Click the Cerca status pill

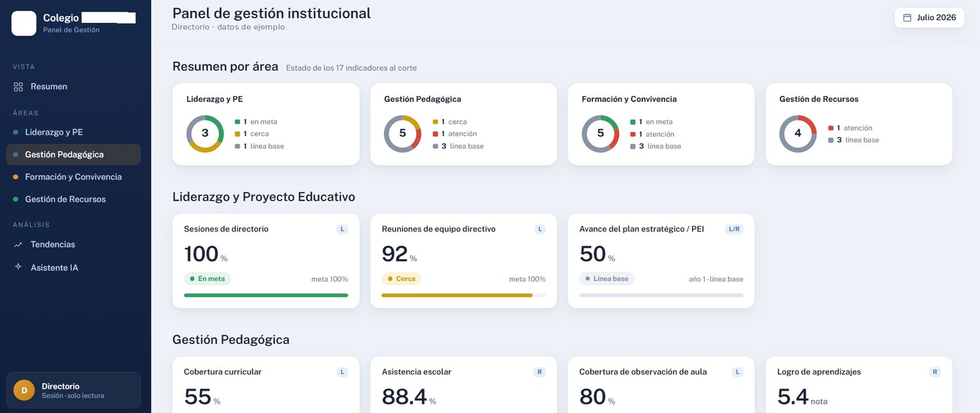pos(402,278)
